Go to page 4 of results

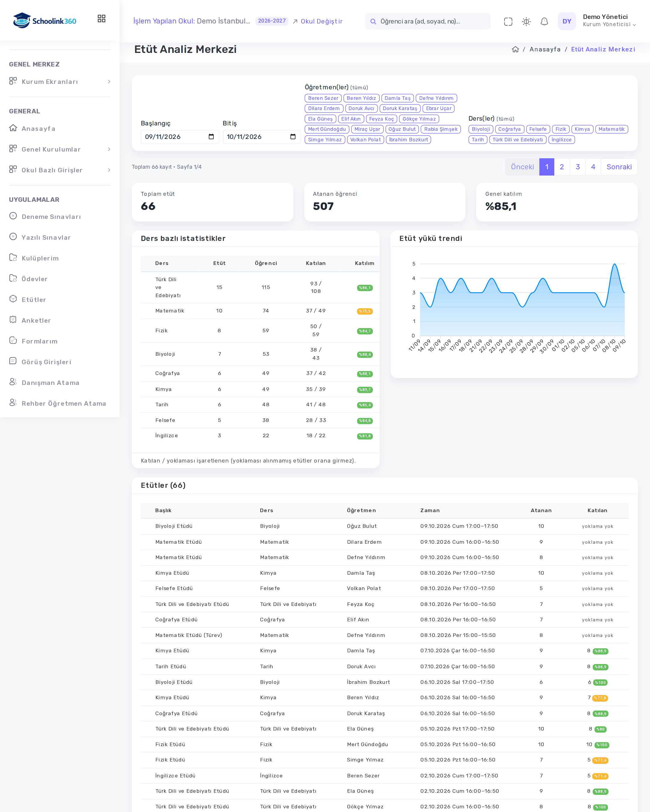pyautogui.click(x=593, y=167)
